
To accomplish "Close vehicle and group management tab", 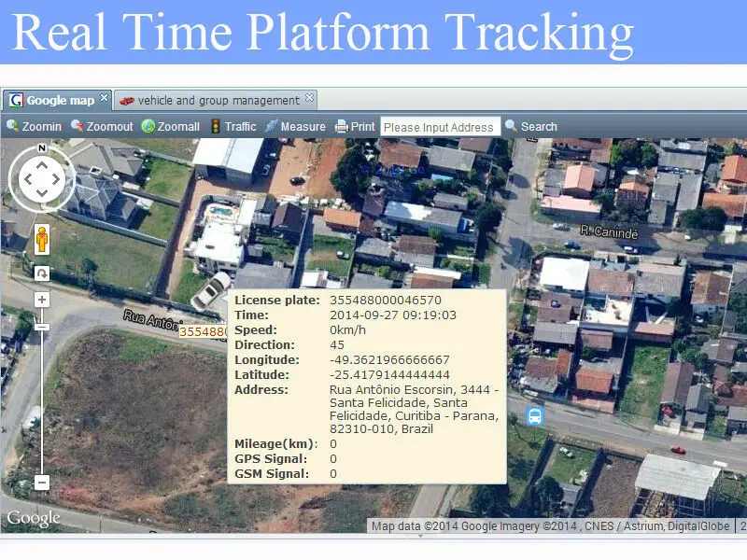I will [x=310, y=98].
